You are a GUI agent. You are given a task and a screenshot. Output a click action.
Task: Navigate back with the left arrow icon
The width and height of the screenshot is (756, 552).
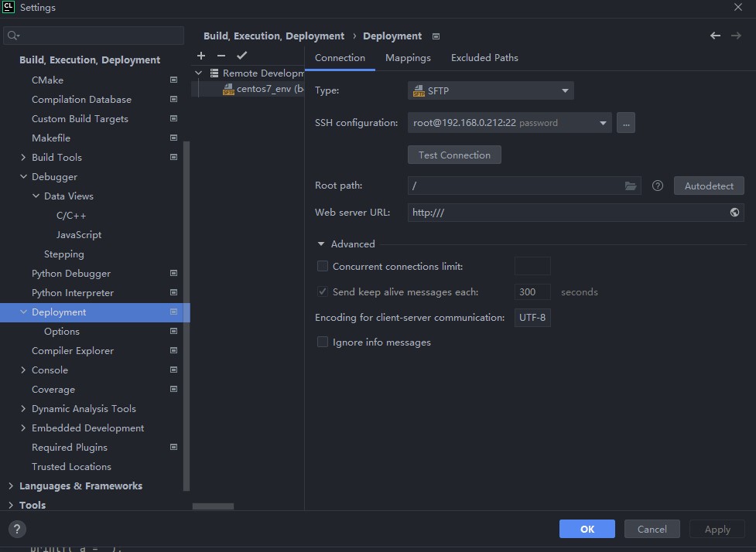716,36
